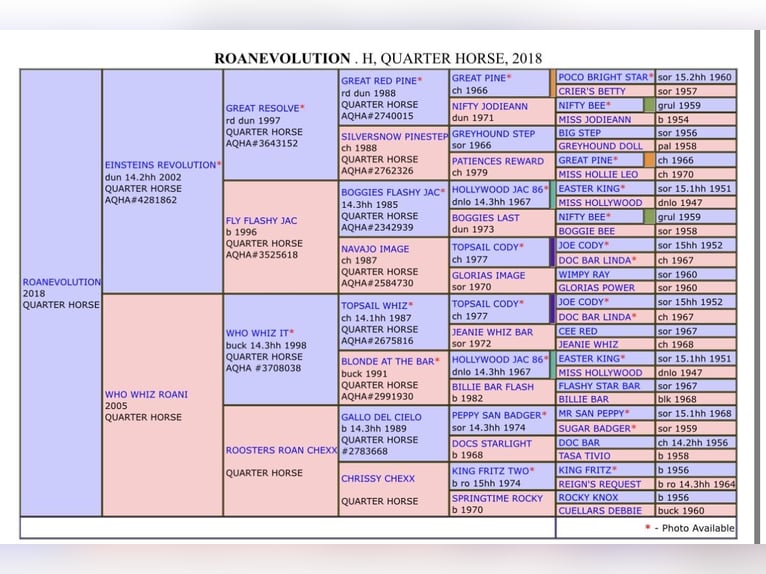Open the GREYHOUND DOLL link

600,146
